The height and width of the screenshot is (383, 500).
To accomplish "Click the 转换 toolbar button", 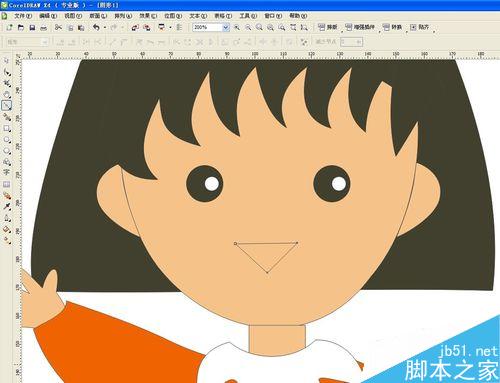I will 392,27.
